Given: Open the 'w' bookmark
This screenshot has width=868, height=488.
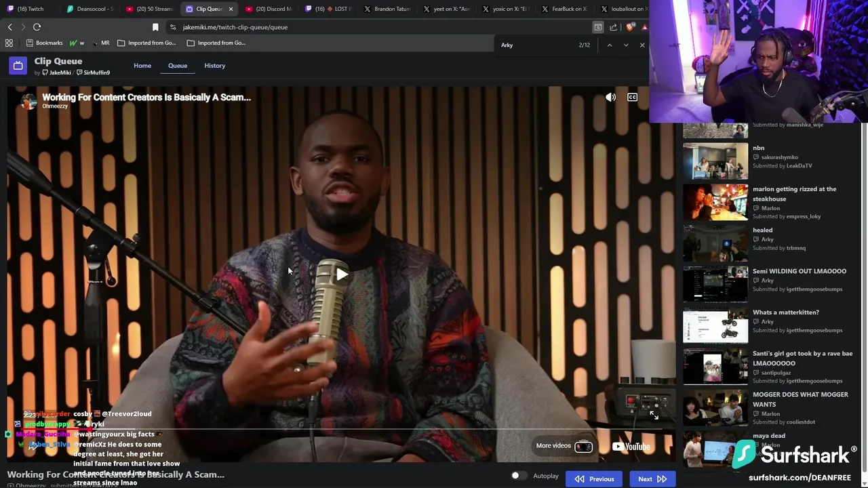Looking at the screenshot, I should pyautogui.click(x=77, y=43).
